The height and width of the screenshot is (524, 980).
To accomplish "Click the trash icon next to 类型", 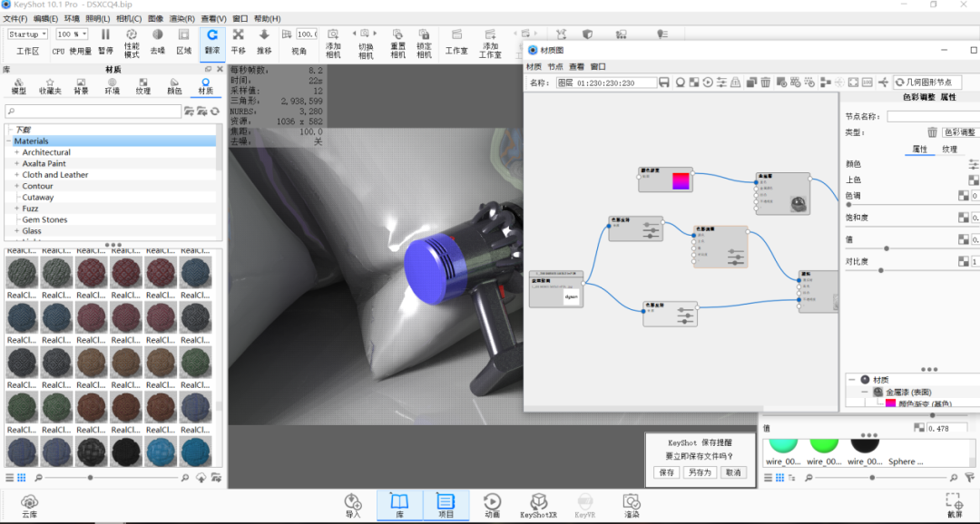I will coord(932,132).
